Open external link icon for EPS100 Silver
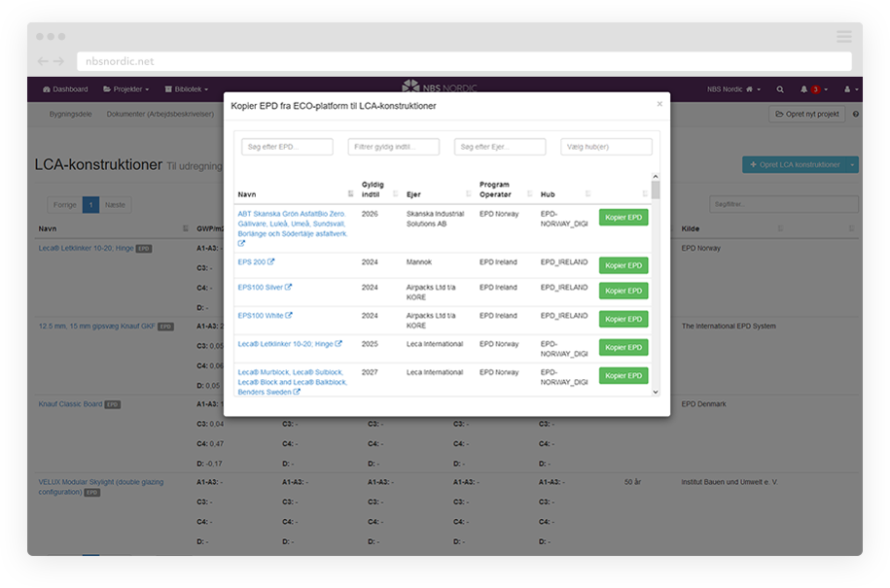The width and height of the screenshot is (890, 588). coord(288,287)
